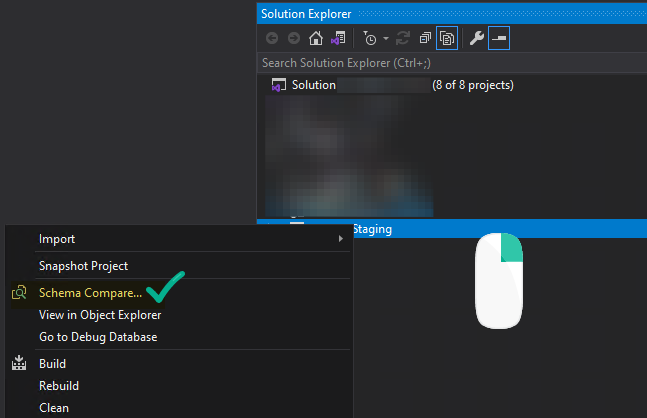This screenshot has height=418, width=647.
Task: Click the Schema Compare magnifier icon
Action: (19, 293)
